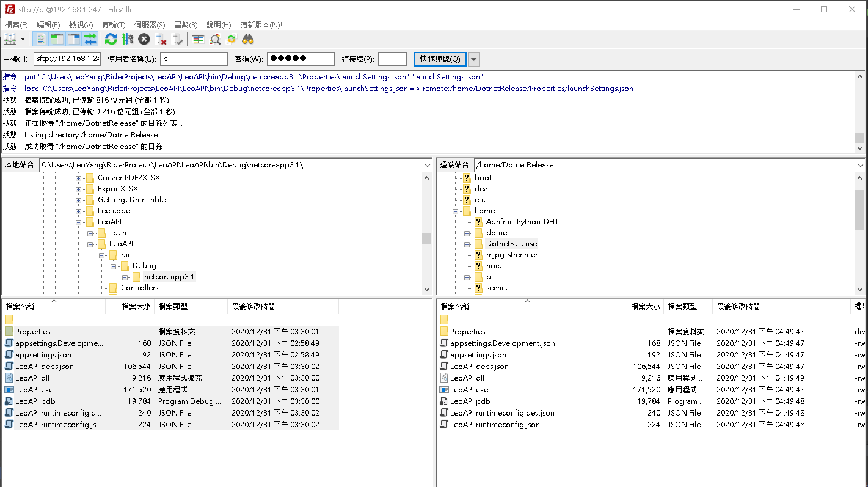Toggle processing of the transfer queue
Viewport: 868px width, 487px height.
127,39
